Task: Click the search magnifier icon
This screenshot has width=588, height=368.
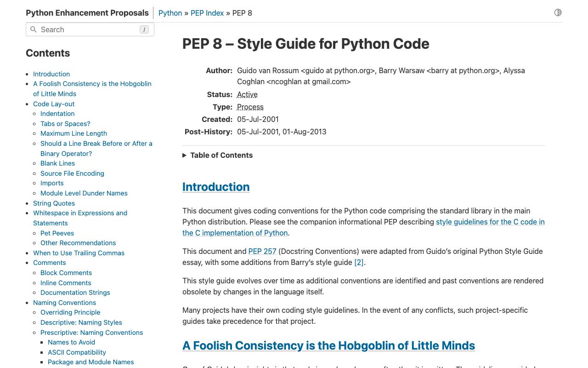Action: coord(34,29)
